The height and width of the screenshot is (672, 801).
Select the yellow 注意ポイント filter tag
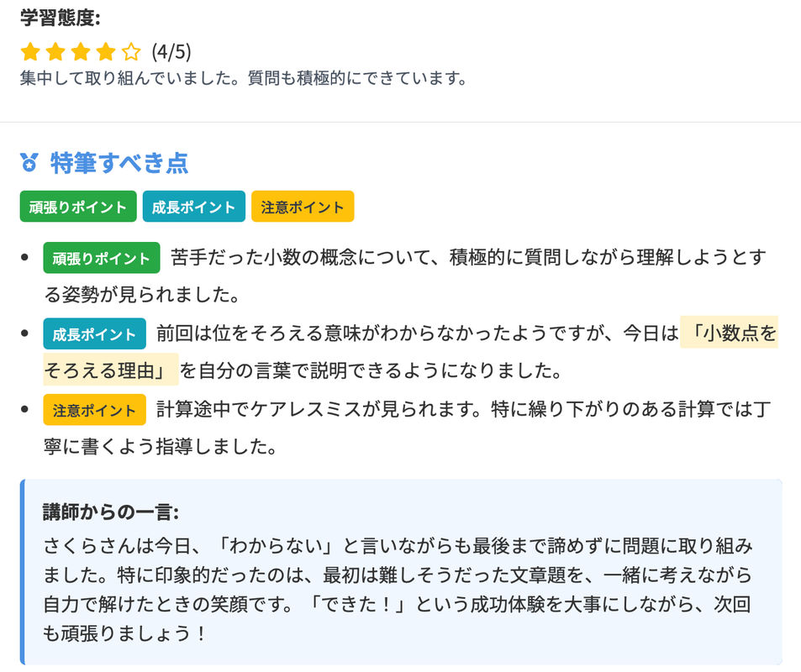coord(303,207)
